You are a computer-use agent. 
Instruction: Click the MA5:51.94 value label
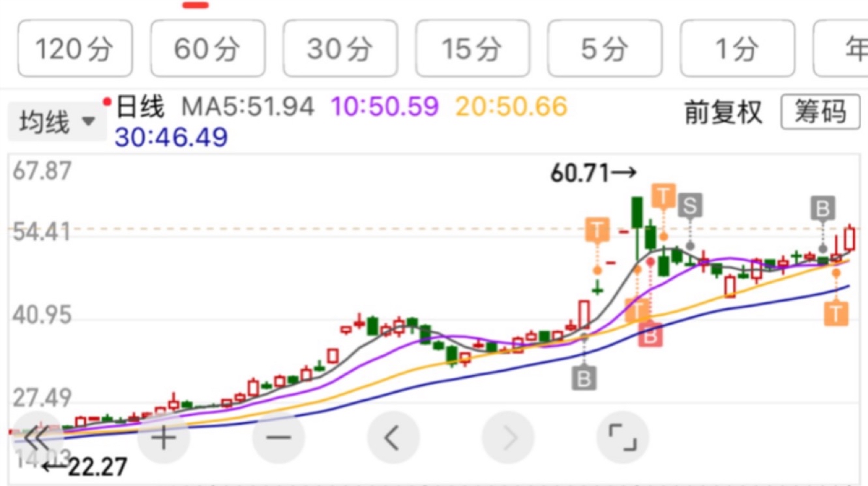[248, 107]
